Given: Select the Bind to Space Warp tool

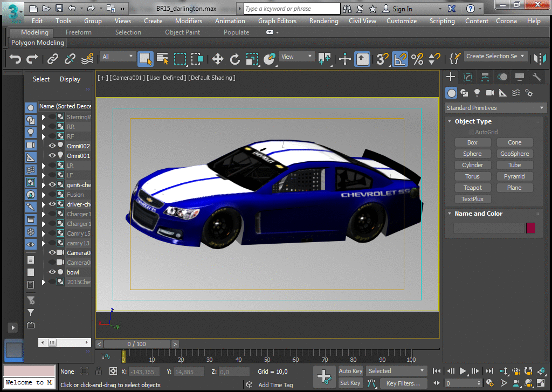Looking at the screenshot, I should pyautogui.click(x=87, y=58).
